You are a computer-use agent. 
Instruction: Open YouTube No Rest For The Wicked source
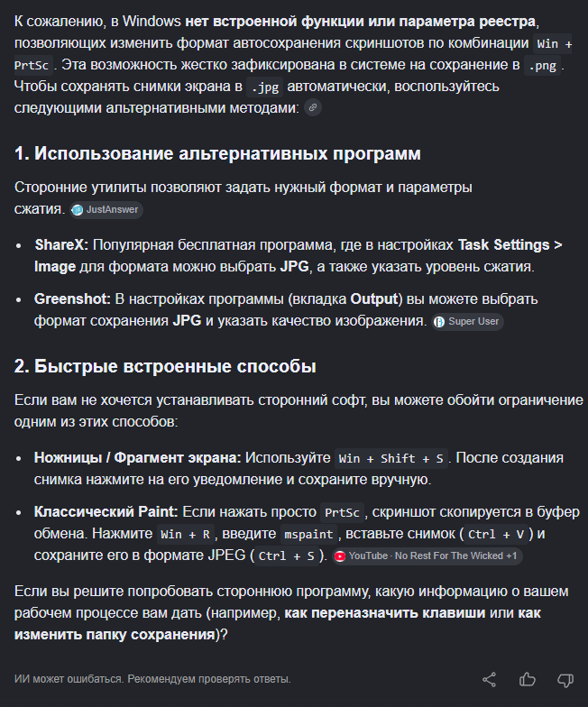427,555
